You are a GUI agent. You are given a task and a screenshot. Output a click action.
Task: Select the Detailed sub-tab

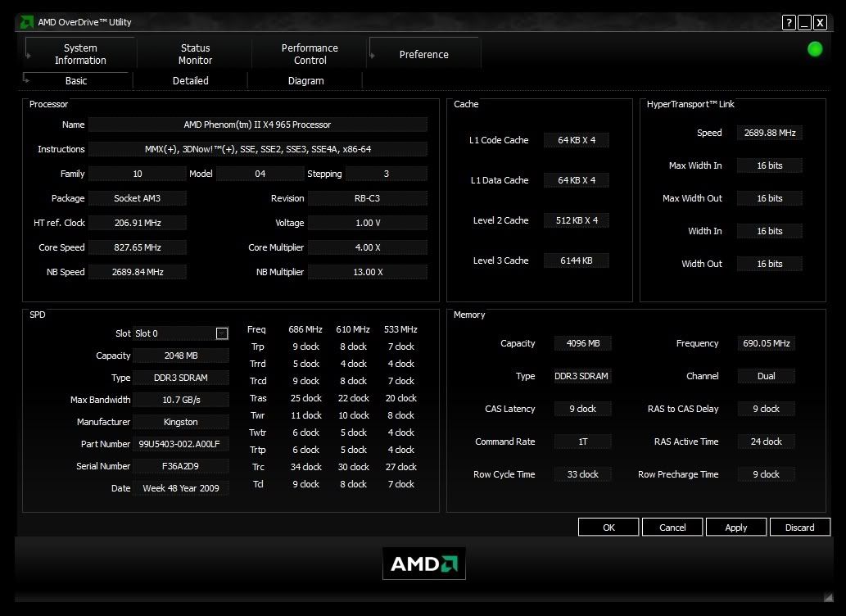[191, 80]
